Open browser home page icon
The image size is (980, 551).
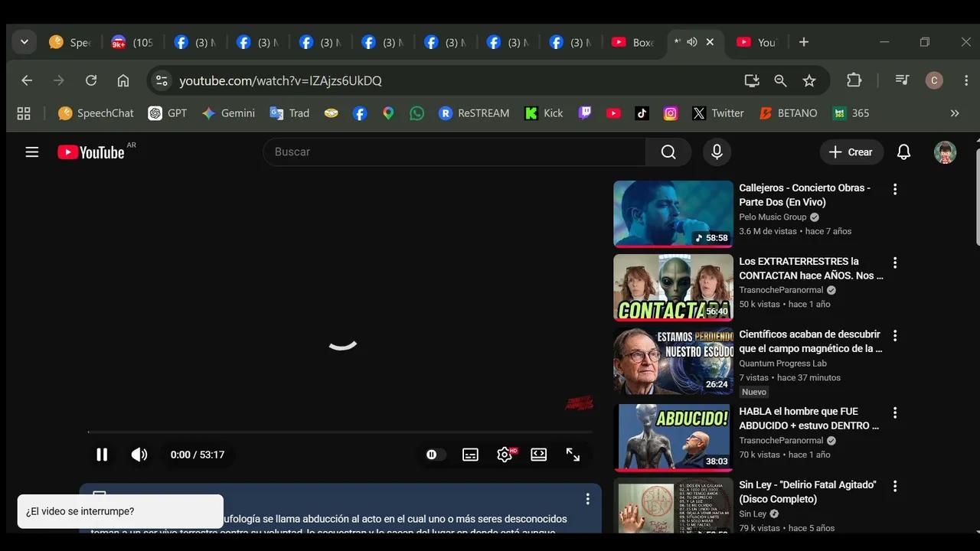123,80
